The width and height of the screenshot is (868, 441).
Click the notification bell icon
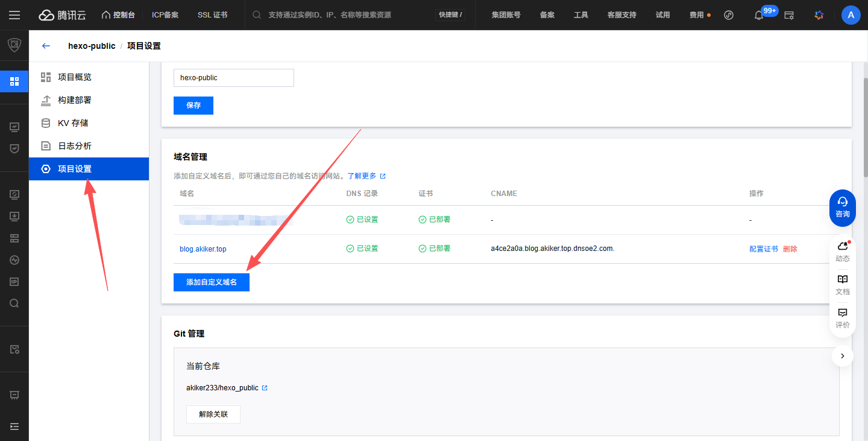(759, 15)
